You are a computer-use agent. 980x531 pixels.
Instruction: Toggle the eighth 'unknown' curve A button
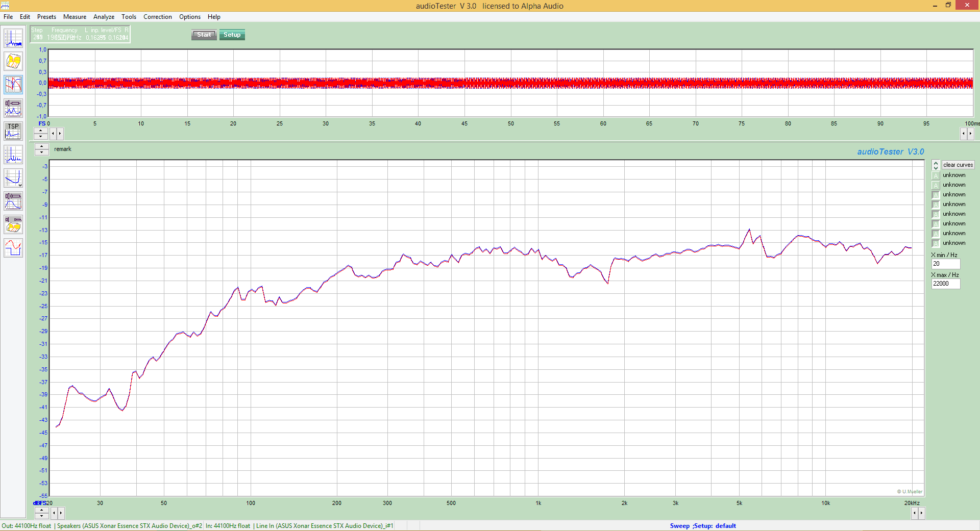[936, 243]
